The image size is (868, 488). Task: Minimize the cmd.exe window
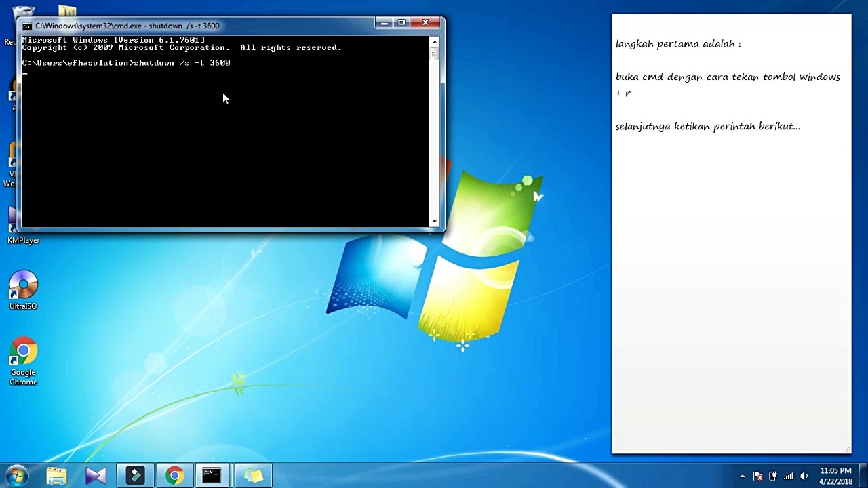click(384, 23)
